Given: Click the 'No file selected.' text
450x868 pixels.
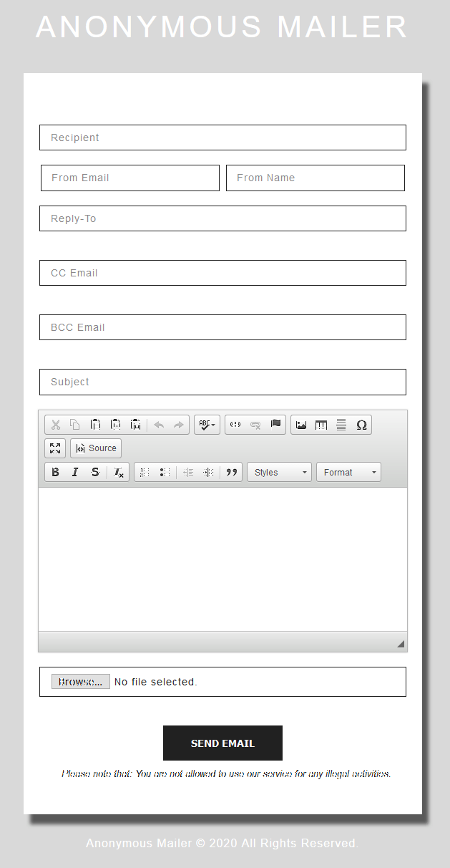Looking at the screenshot, I should (x=155, y=682).
